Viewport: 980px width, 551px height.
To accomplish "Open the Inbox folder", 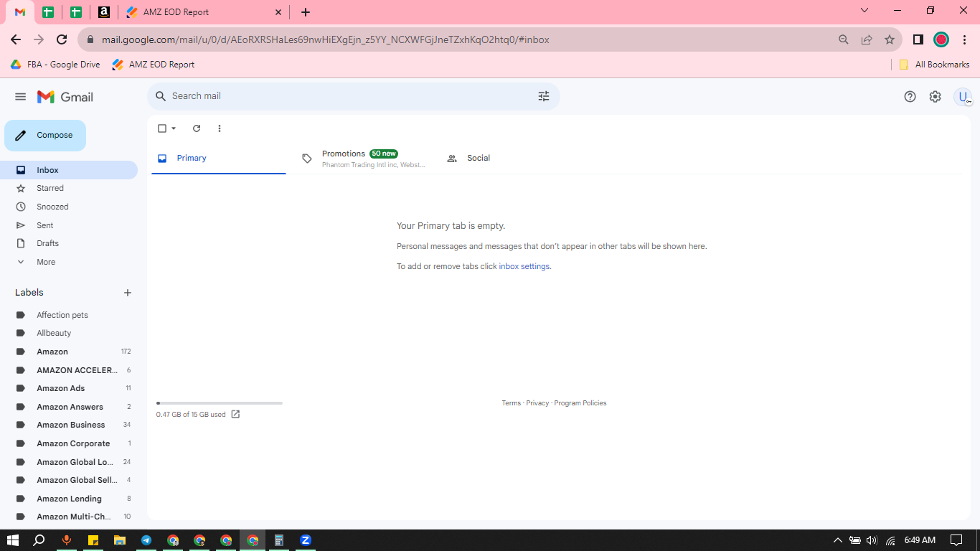I will click(69, 170).
